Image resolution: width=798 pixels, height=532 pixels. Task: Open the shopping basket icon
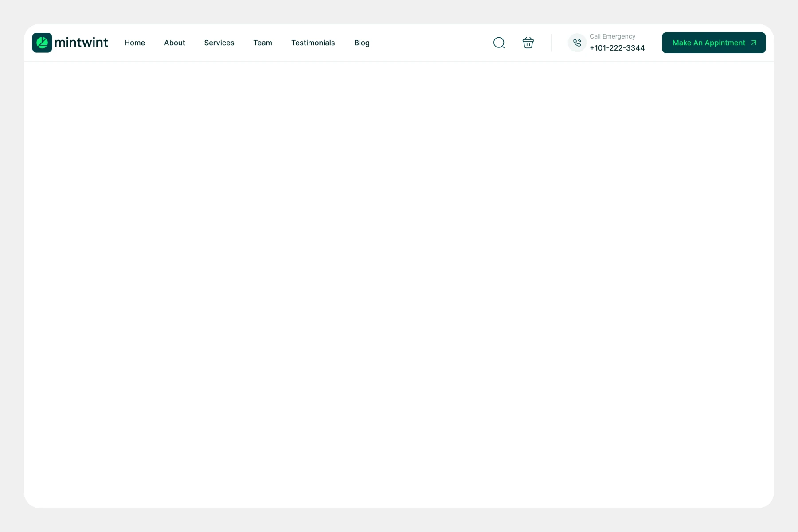[x=528, y=43]
